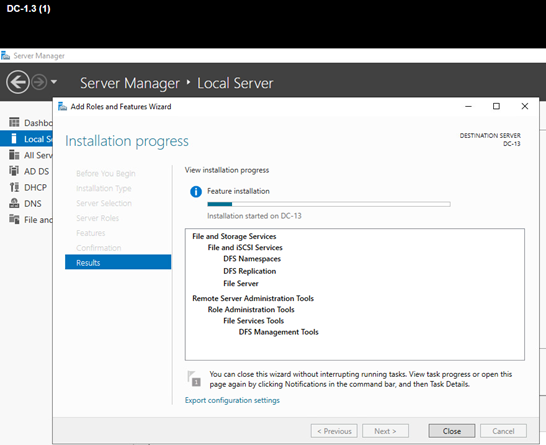Open the DNS role in sidebar
Screen dimensions: 546x445
click(26, 203)
